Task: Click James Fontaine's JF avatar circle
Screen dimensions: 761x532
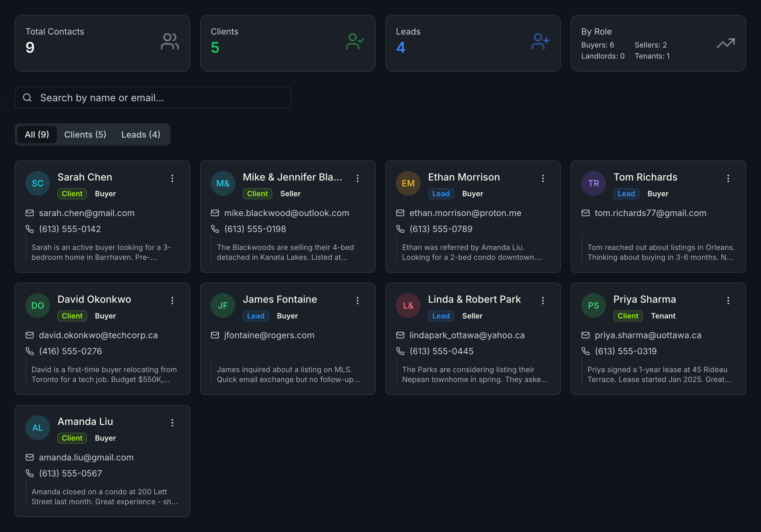Action: coord(222,305)
